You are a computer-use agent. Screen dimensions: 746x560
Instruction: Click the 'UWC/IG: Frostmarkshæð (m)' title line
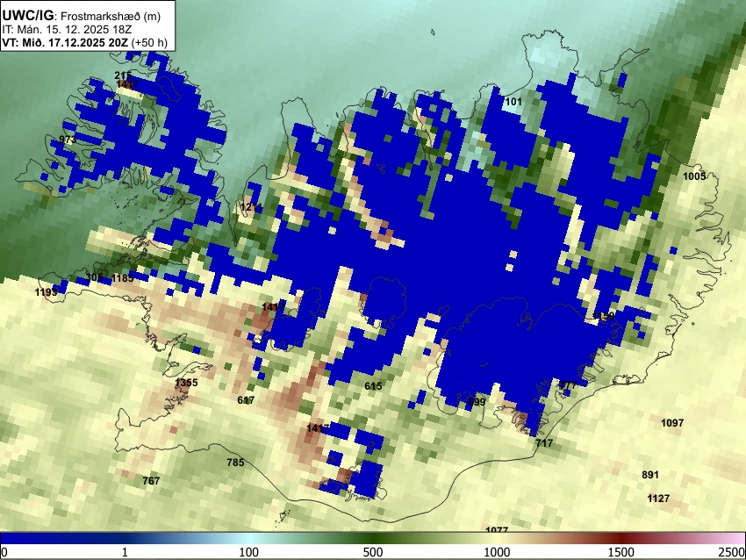82,16
